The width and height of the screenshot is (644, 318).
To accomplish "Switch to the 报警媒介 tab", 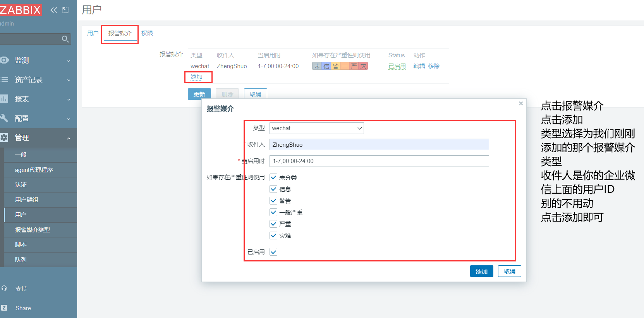I will (120, 33).
